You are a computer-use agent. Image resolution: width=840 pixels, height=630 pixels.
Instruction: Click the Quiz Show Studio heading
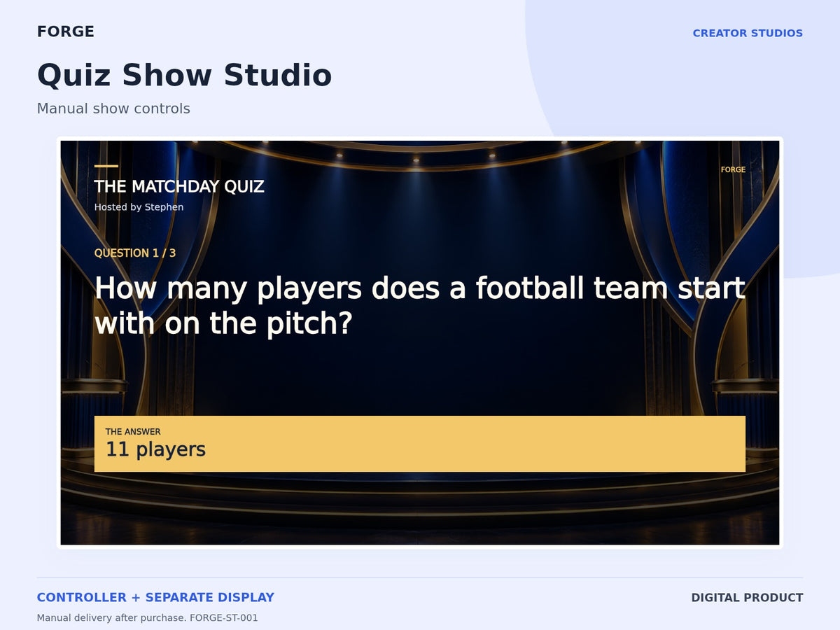[184, 75]
